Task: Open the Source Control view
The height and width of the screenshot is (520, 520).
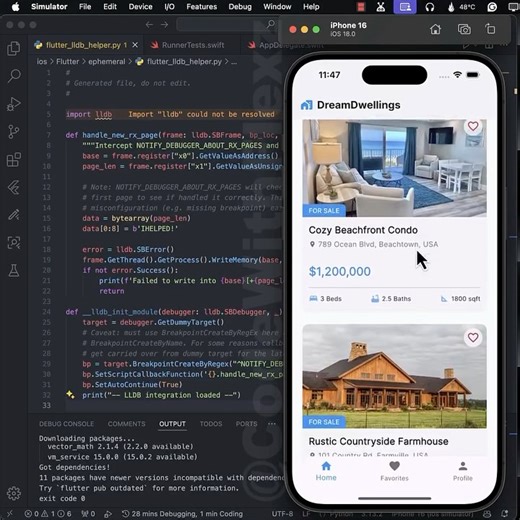Action: pyautogui.click(x=14, y=132)
